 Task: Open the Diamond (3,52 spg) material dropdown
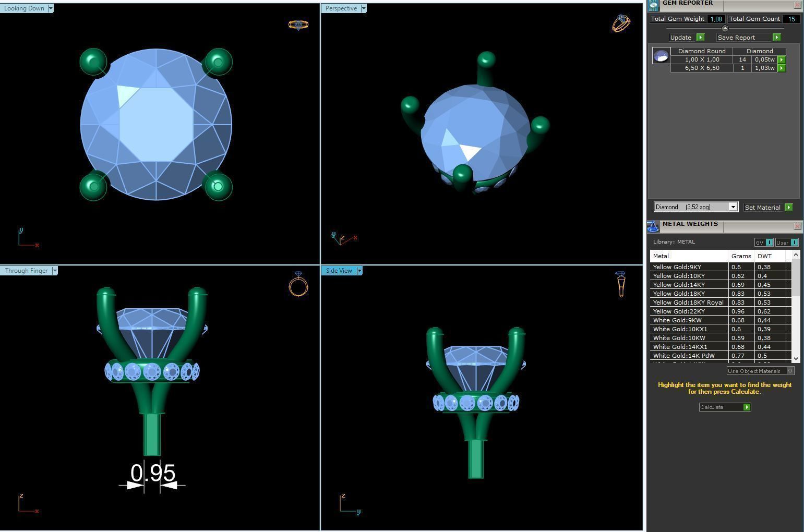pyautogui.click(x=733, y=207)
